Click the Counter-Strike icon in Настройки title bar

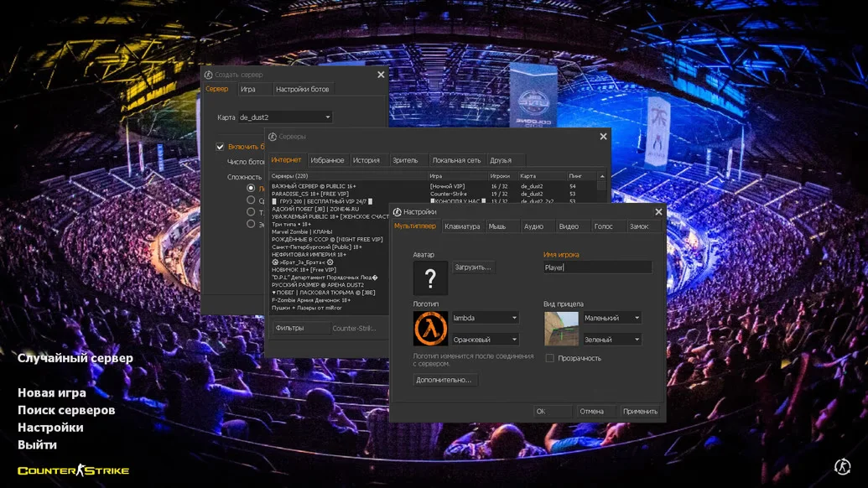click(397, 212)
